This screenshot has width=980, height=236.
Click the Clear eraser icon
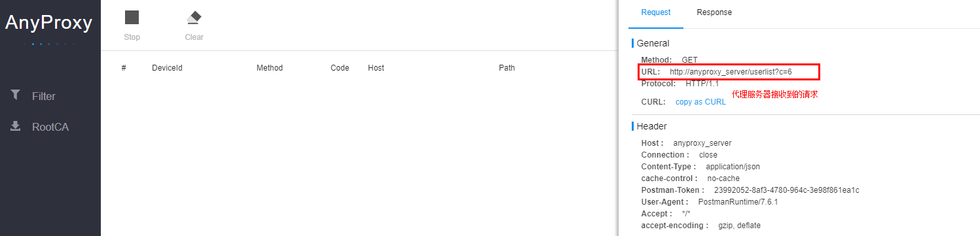click(x=194, y=17)
